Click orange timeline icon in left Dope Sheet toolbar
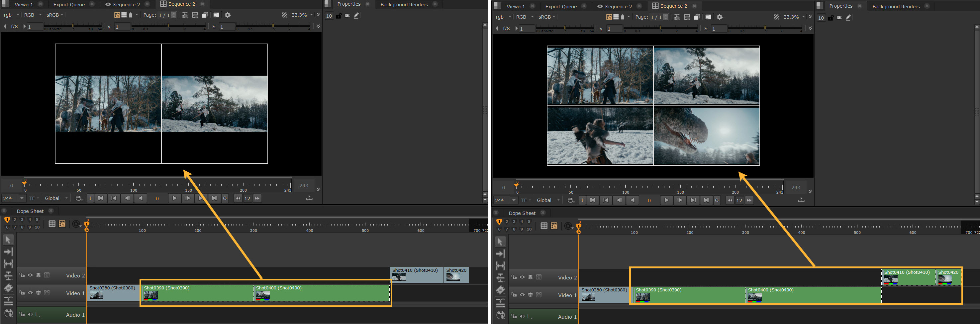 [x=62, y=224]
